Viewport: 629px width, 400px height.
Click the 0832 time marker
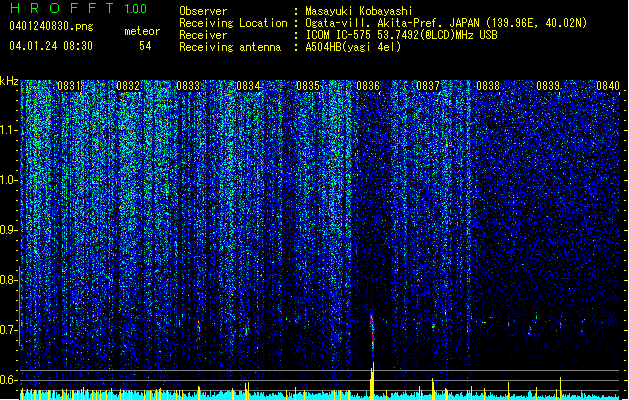pyautogui.click(x=128, y=86)
